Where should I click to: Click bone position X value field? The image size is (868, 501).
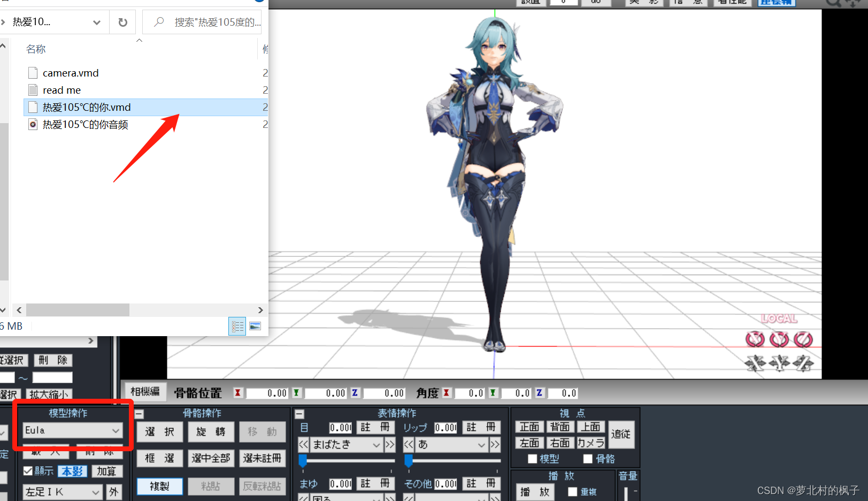267,393
